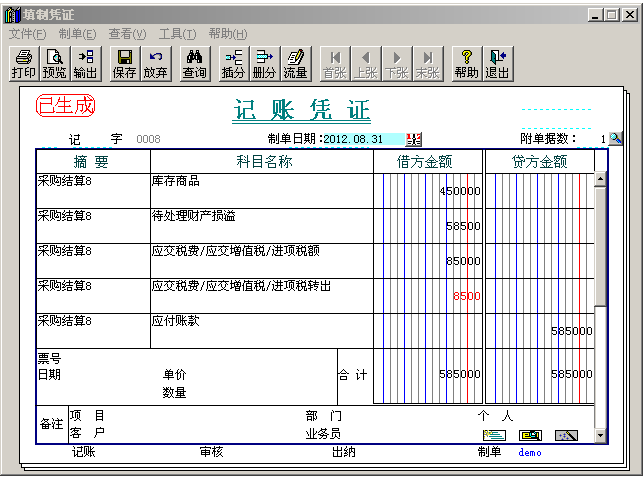Open the 文件(F) menu
This screenshot has height=479, width=643.
[x=27, y=34]
